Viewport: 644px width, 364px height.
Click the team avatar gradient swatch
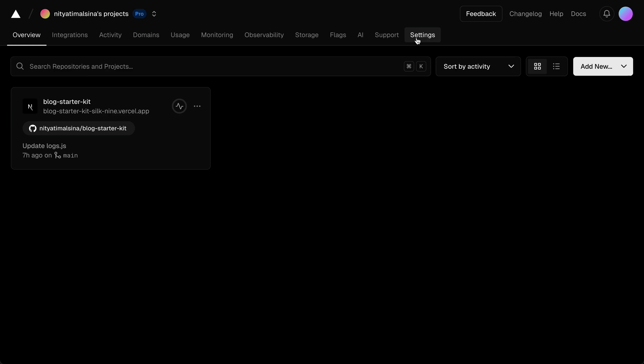coord(45,14)
